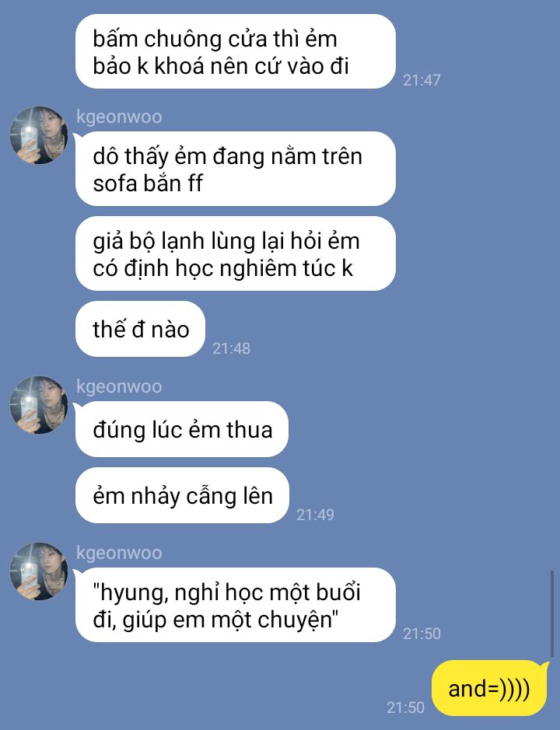
Task: Click the 21:47 timestamp
Action: tap(422, 80)
